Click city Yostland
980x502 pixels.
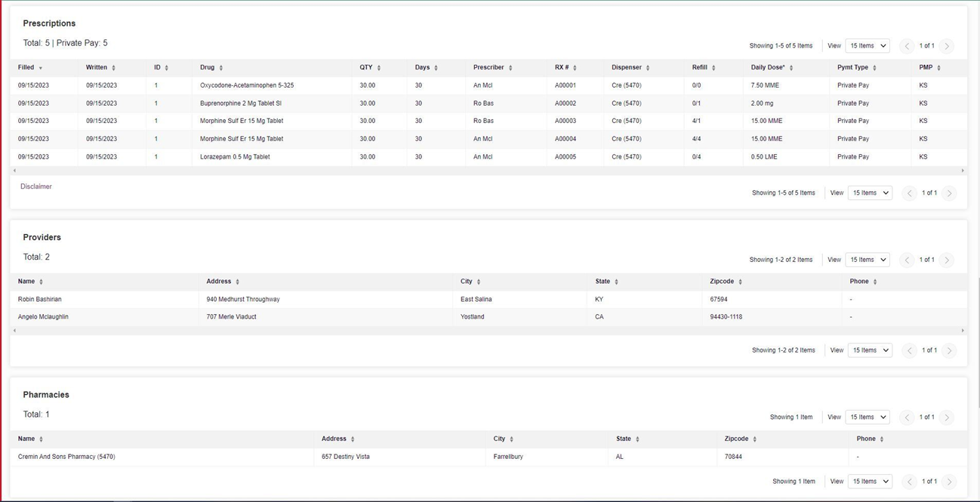(473, 317)
